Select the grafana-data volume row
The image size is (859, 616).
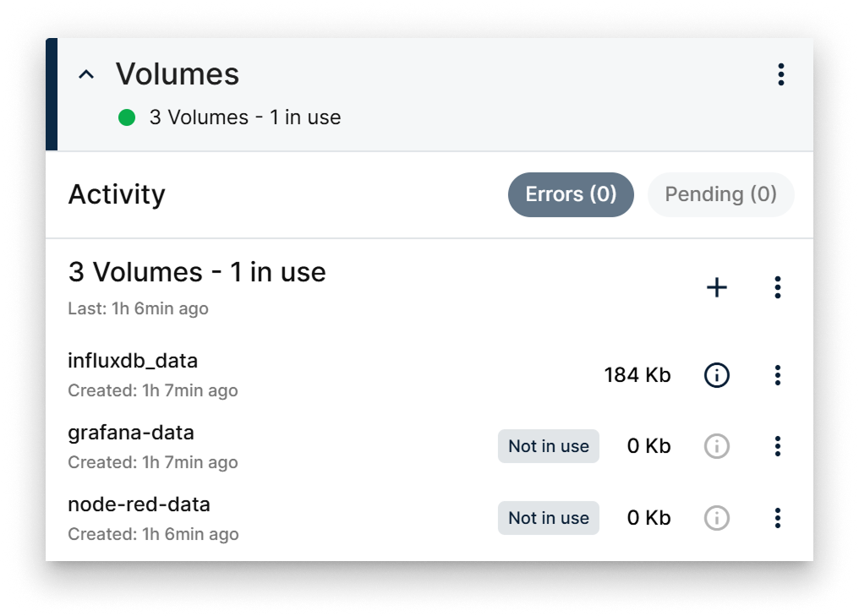(x=131, y=433)
